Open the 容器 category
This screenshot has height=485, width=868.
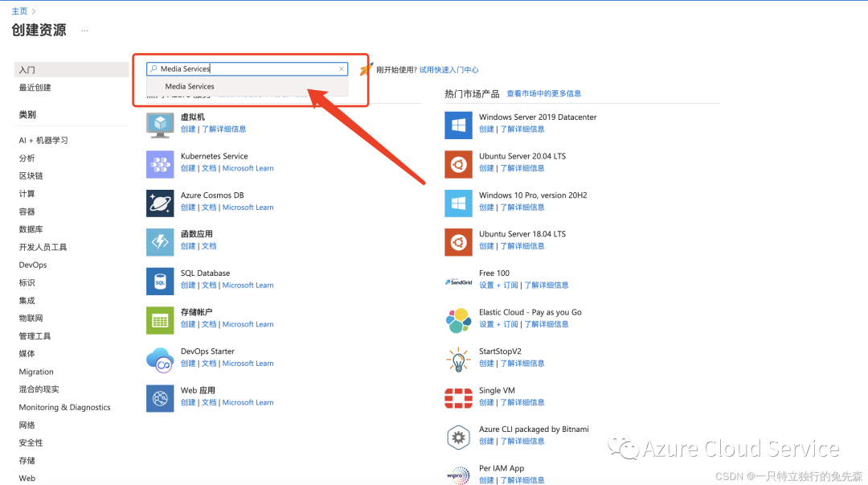[27, 212]
